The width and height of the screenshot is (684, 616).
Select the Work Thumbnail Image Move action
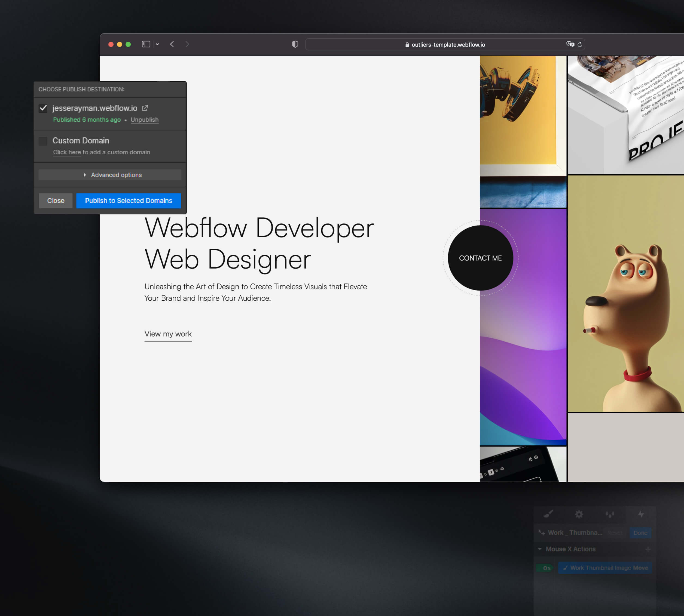pyautogui.click(x=605, y=568)
